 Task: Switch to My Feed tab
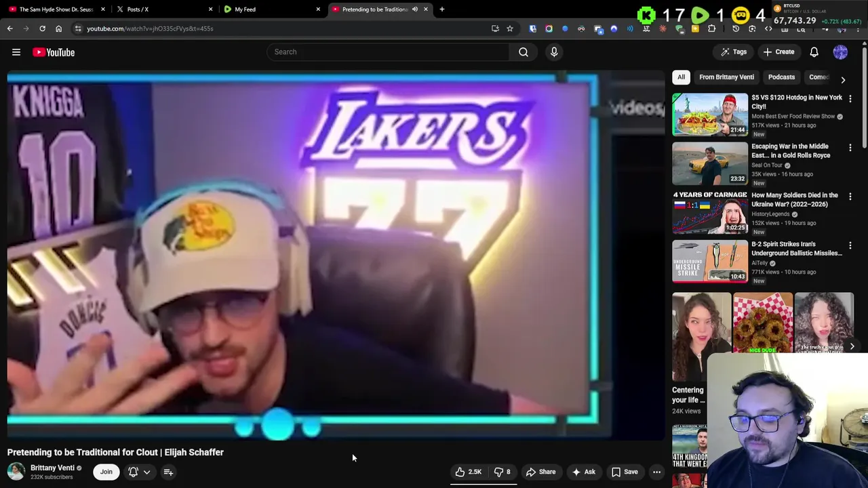point(271,9)
